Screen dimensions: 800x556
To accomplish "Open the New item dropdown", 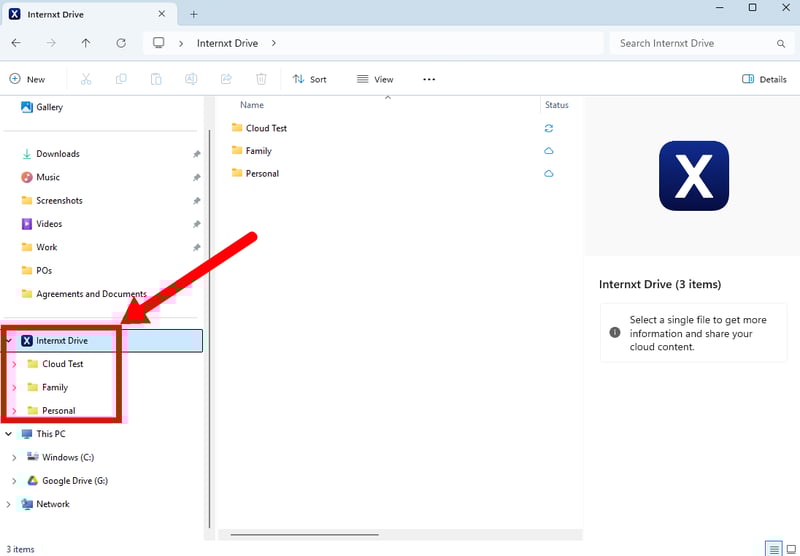I will tap(28, 79).
